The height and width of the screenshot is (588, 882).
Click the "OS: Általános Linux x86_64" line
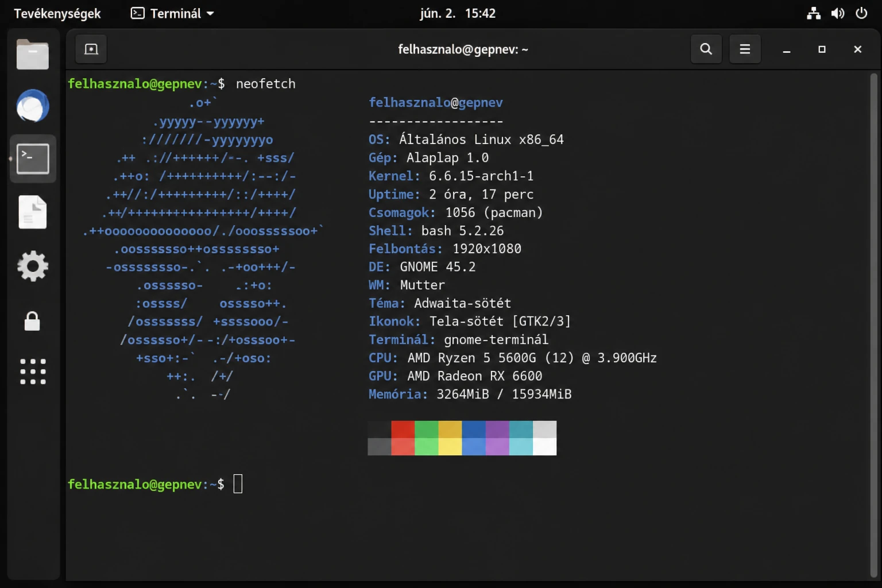[466, 140]
